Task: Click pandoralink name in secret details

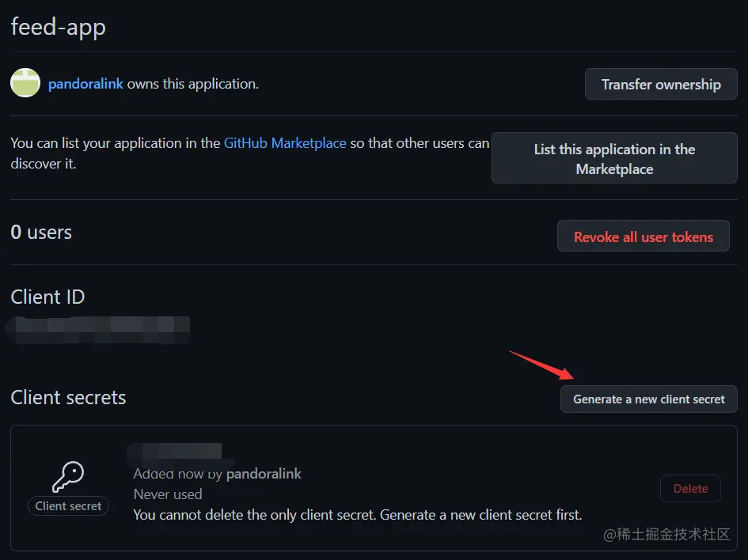Action: (264, 474)
